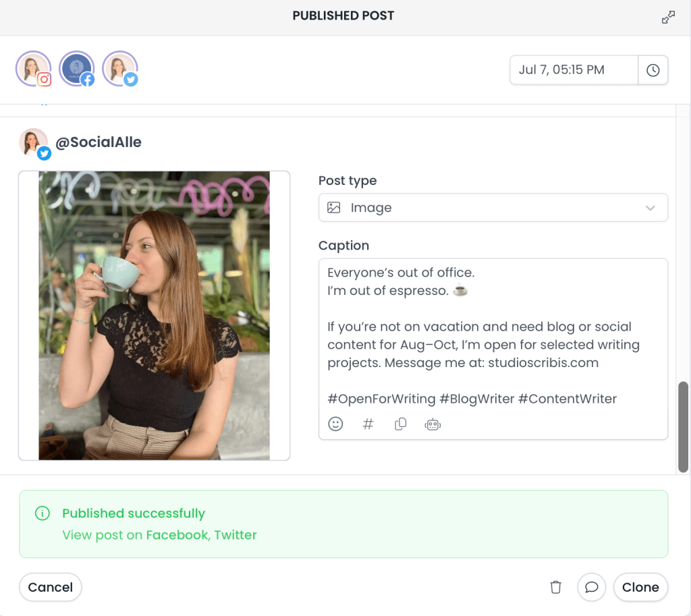Copy caption using the duplicate icon
This screenshot has width=691, height=616.
coord(400,424)
